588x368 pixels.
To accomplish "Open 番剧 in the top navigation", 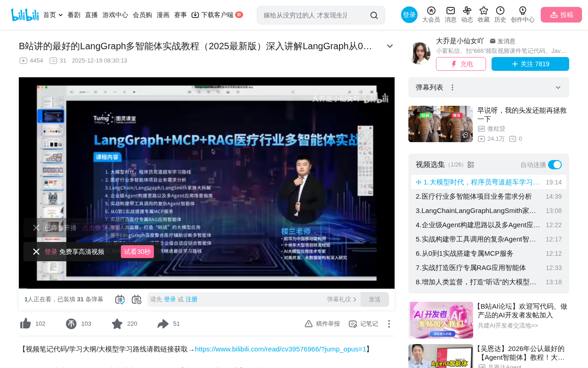I will (74, 15).
